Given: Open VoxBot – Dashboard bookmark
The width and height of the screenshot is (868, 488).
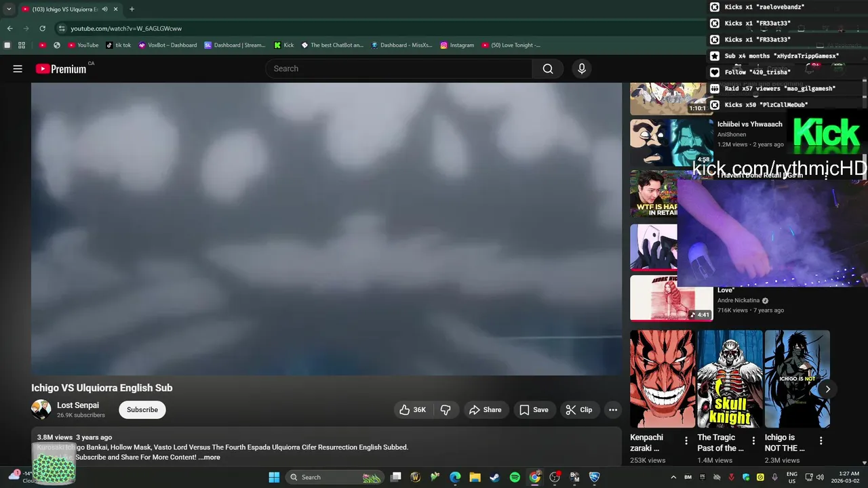Looking at the screenshot, I should point(167,45).
